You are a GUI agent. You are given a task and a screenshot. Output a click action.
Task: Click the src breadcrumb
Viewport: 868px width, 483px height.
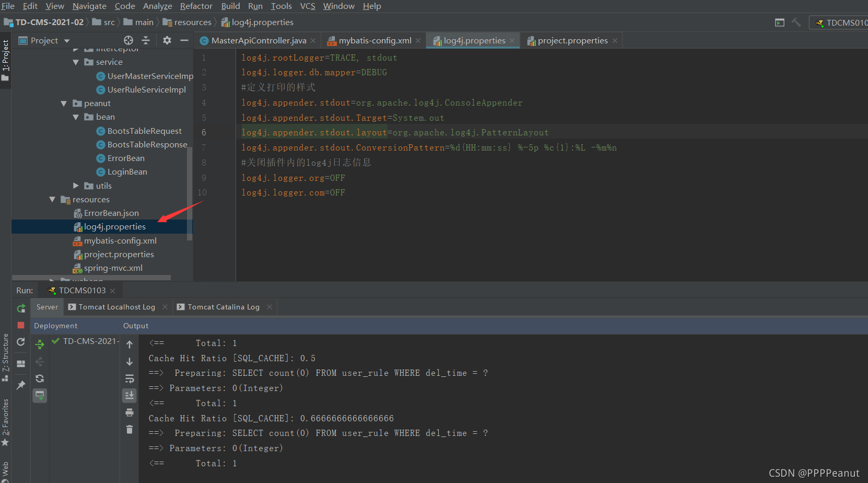point(103,22)
